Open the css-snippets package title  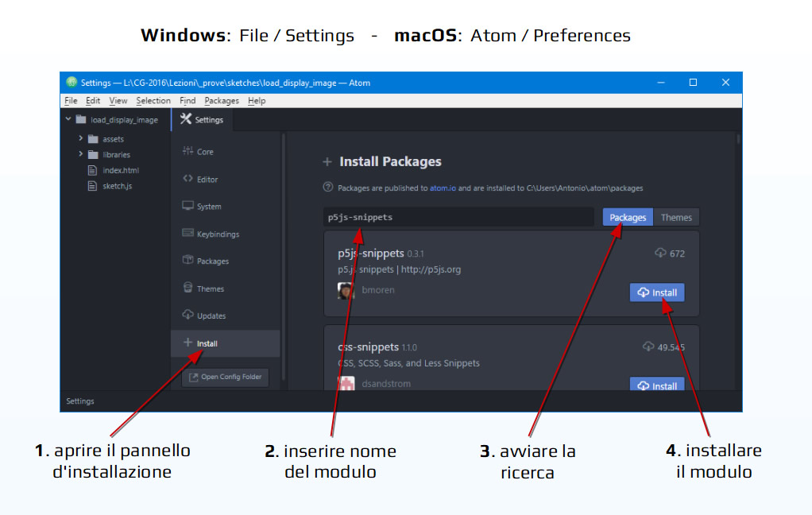[x=368, y=347]
